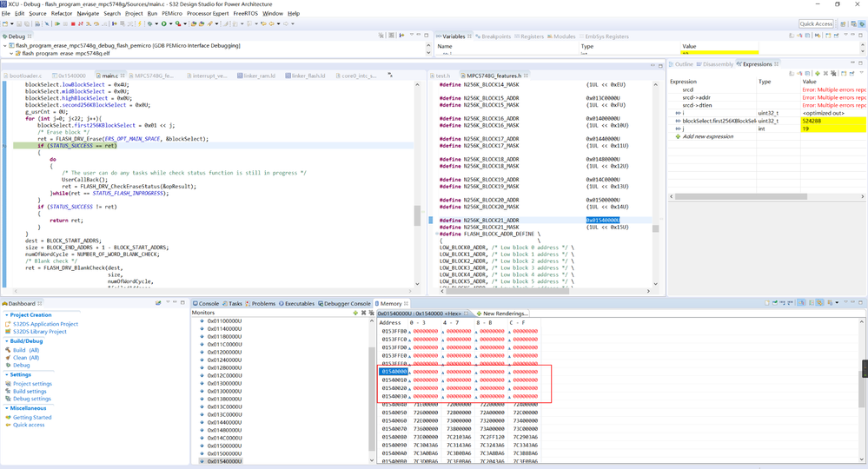Click the New file toolbar icon
The height and width of the screenshot is (469, 868).
coord(5,23)
